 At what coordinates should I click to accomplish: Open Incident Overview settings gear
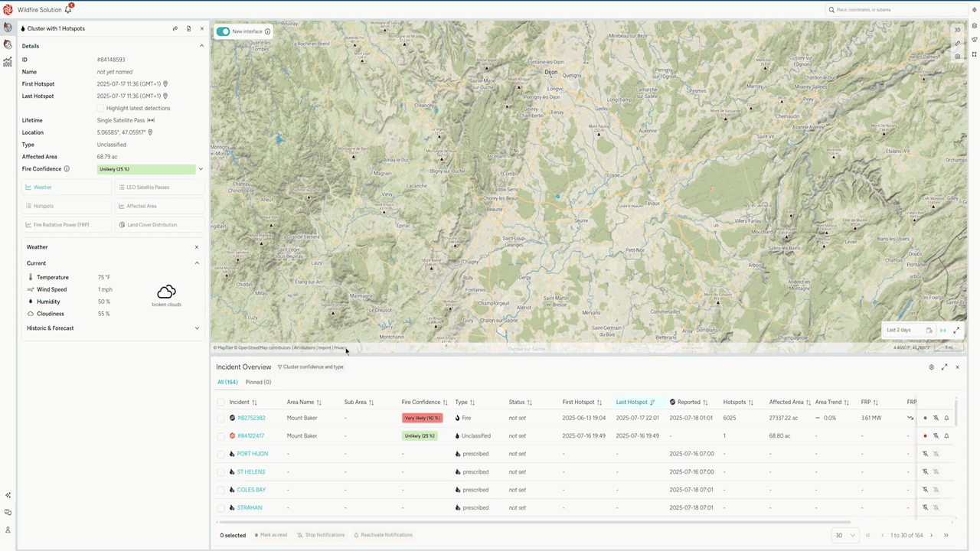(x=932, y=367)
